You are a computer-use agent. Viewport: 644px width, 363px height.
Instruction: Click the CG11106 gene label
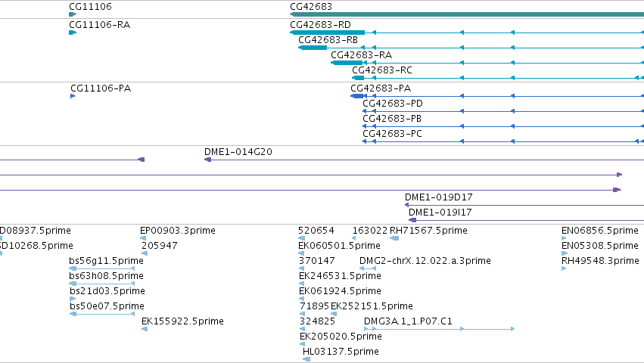(90, 7)
